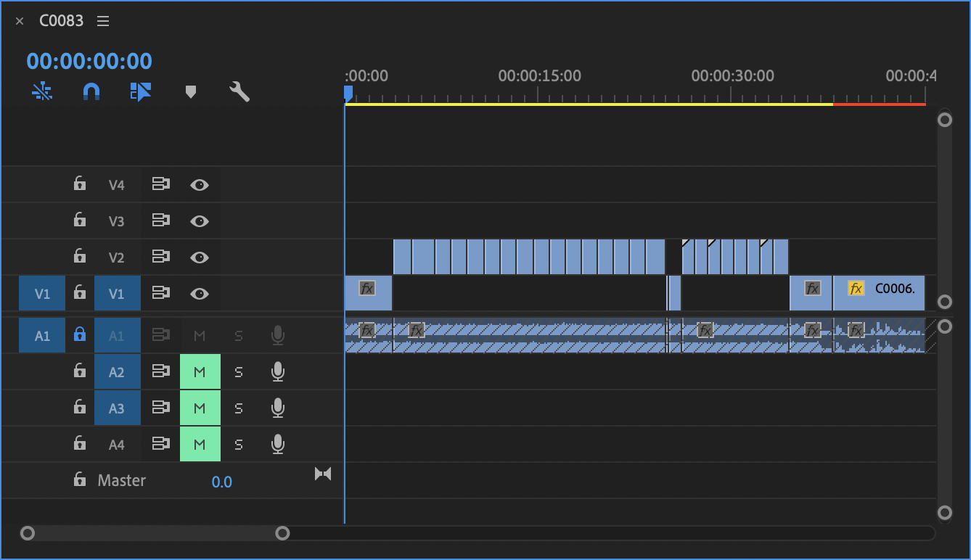The height and width of the screenshot is (560, 971).
Task: Click the Master volume value 0.0
Action: coord(221,482)
